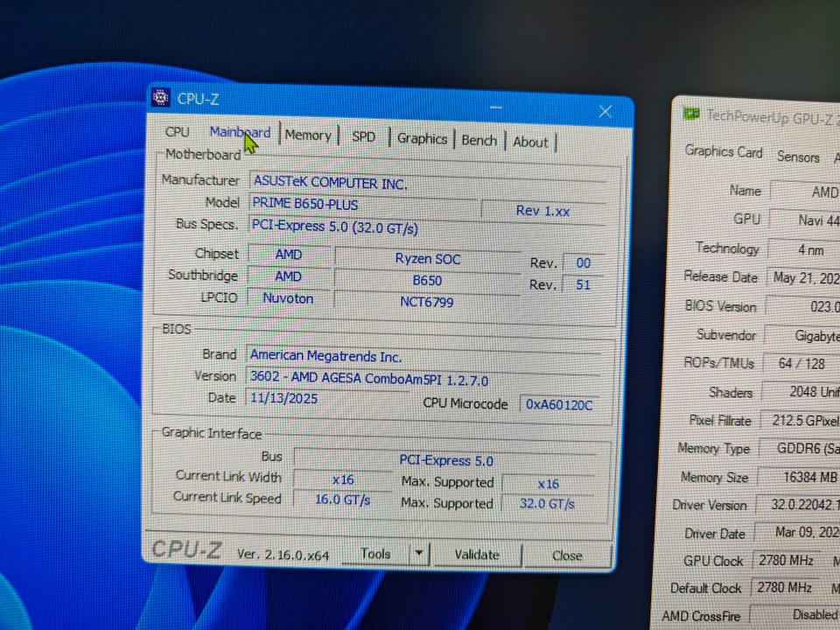Click GPU-Z ROPs/TMUs 64 / 128 value
This screenshot has height=630, width=840.
tap(801, 364)
